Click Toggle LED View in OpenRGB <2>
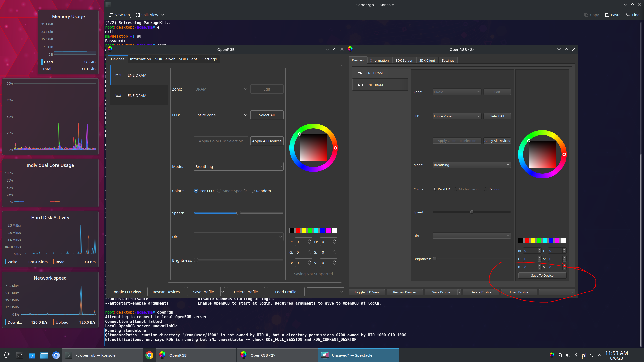 click(367, 292)
